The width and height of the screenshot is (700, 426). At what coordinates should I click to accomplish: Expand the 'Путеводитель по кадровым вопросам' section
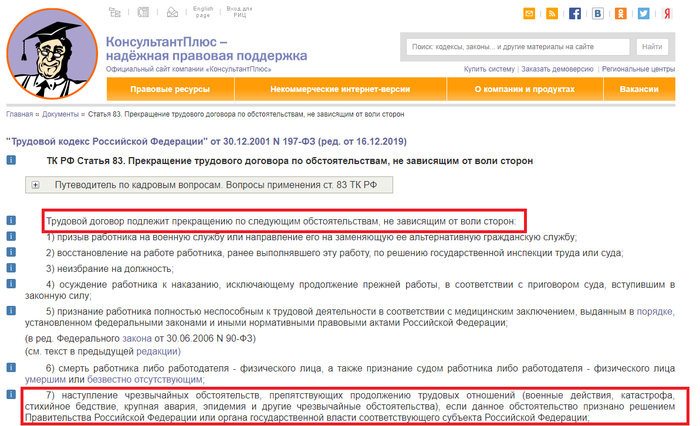35,185
